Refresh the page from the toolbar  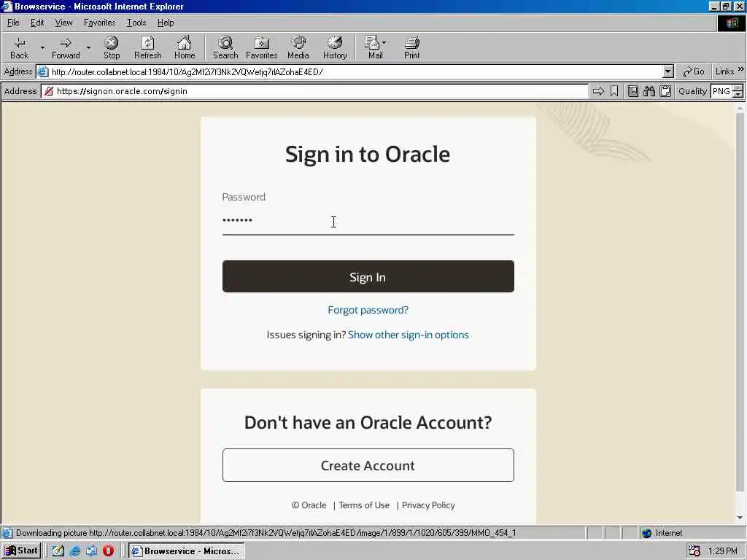(147, 47)
